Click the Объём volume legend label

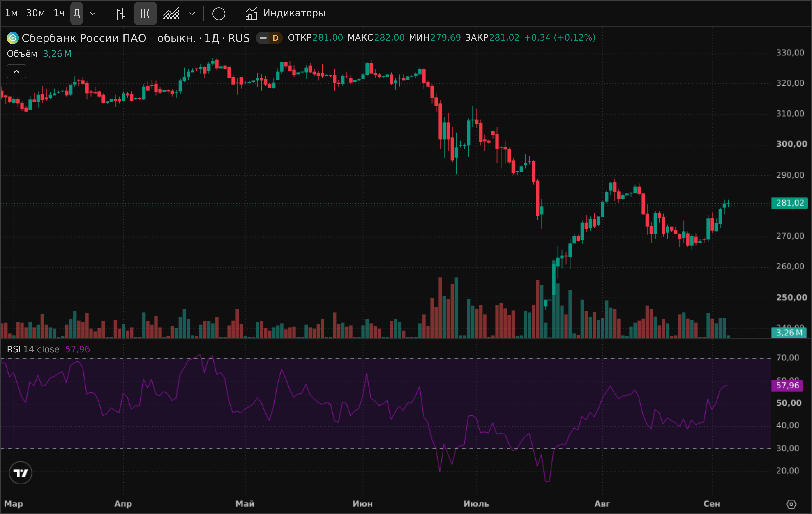(22, 54)
